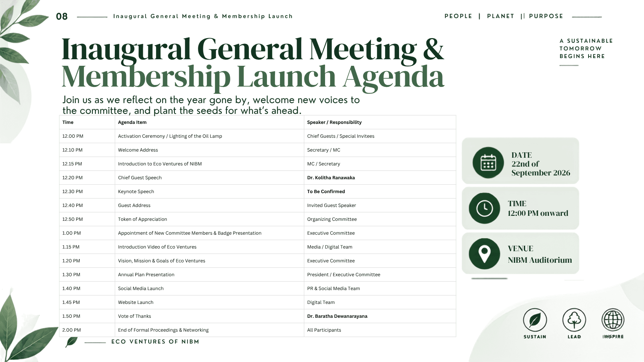Click the word PURPOSE in the header
Screen dimensions: 644x362
pos(546,16)
